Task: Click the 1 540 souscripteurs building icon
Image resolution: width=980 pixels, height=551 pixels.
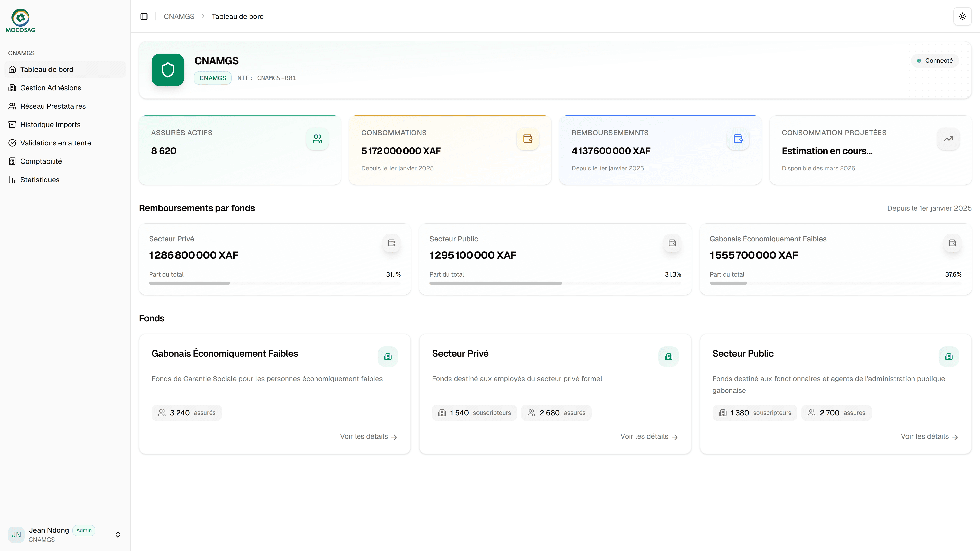Action: [442, 413]
